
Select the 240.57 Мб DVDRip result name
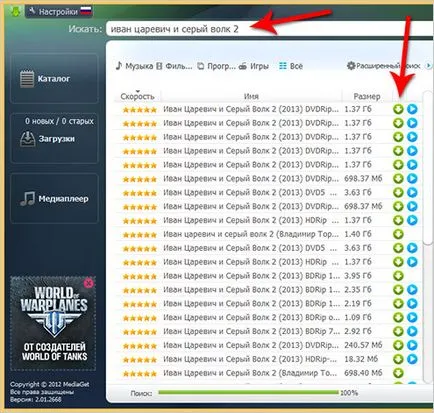point(251,345)
